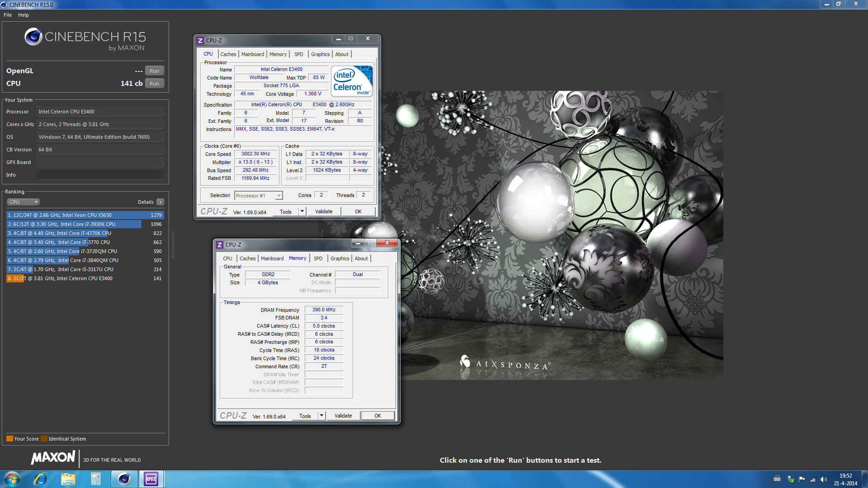Click the Cinebench icon in the main title bar
The height and width of the screenshot is (488, 868).
4,5
